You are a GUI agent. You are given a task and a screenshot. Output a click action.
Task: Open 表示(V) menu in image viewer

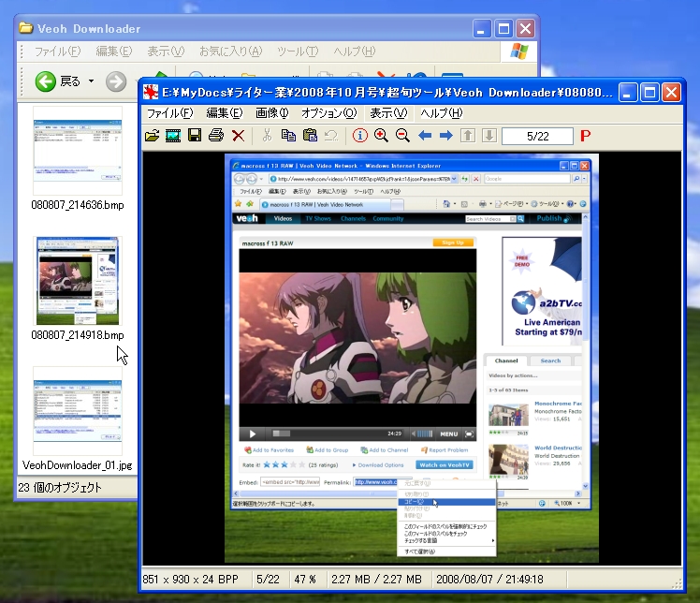pos(388,113)
